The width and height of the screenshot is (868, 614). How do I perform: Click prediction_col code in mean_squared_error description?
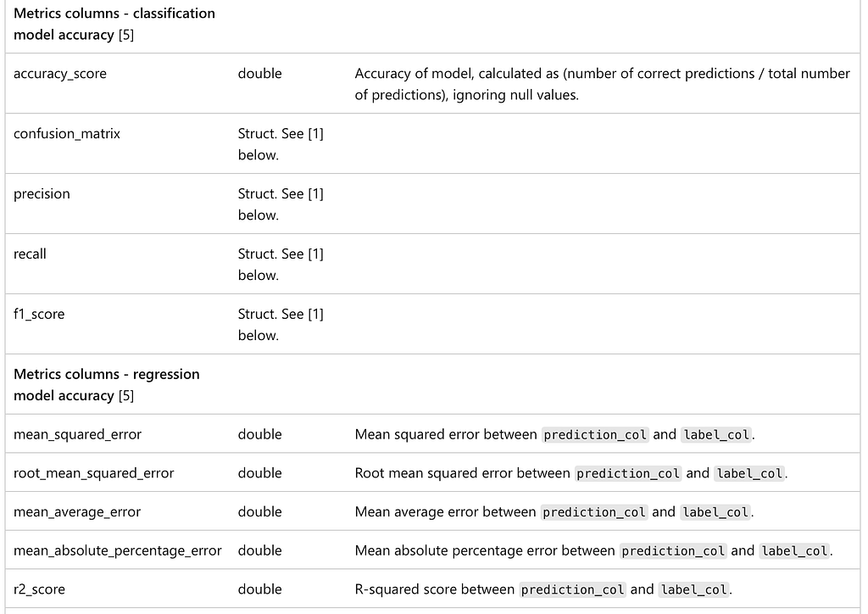[595, 434]
